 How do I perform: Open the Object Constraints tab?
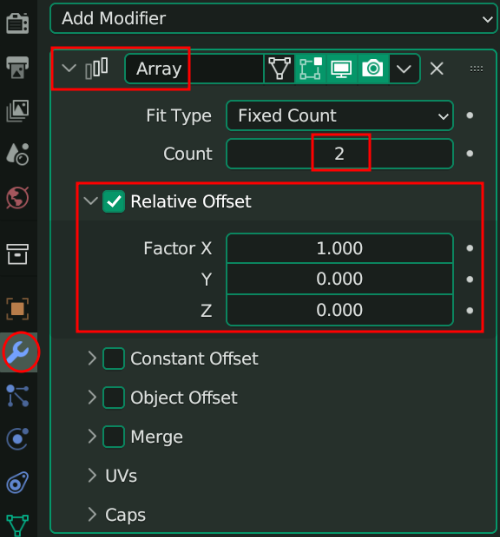click(x=18, y=482)
